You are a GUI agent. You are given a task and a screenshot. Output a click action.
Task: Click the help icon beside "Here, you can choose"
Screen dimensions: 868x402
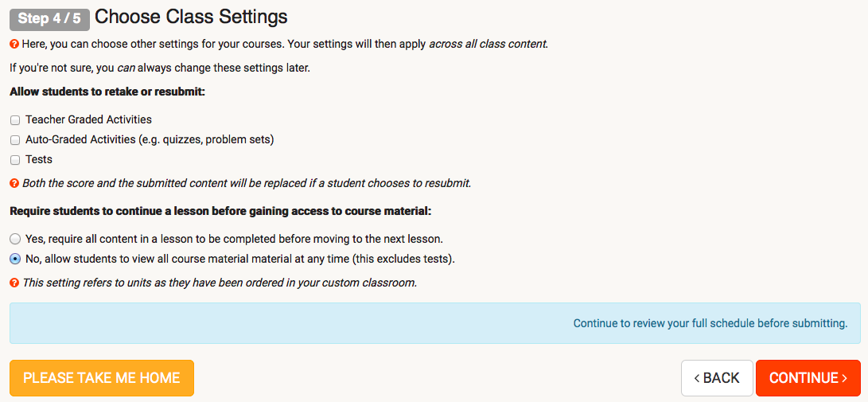(14, 44)
